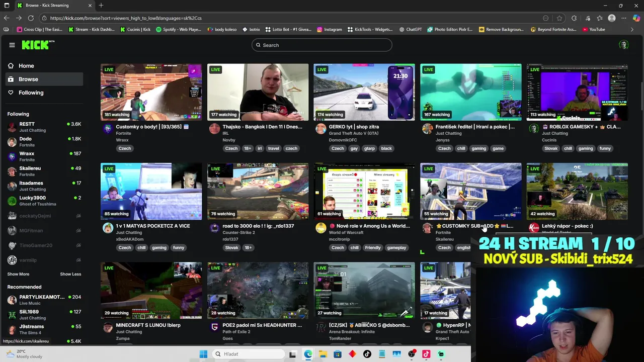Image resolution: width=644 pixels, height=362 pixels.
Task: Open RESTT in Following list
Action: coord(44,127)
